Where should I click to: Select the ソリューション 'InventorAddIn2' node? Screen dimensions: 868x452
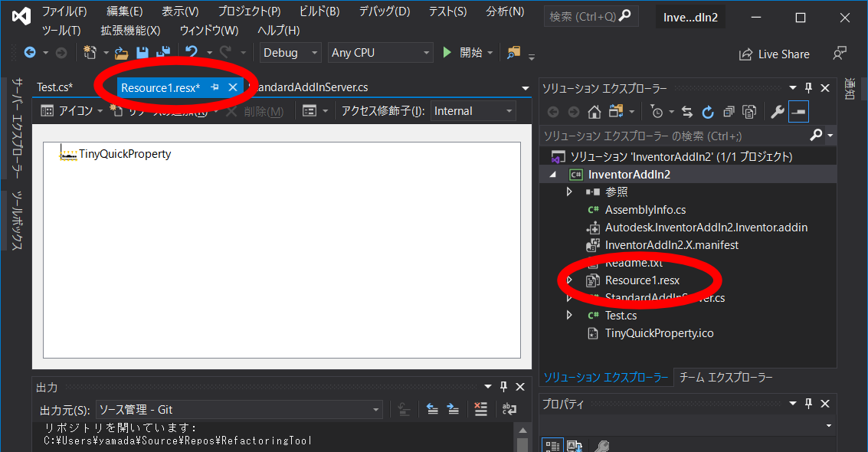coord(681,156)
